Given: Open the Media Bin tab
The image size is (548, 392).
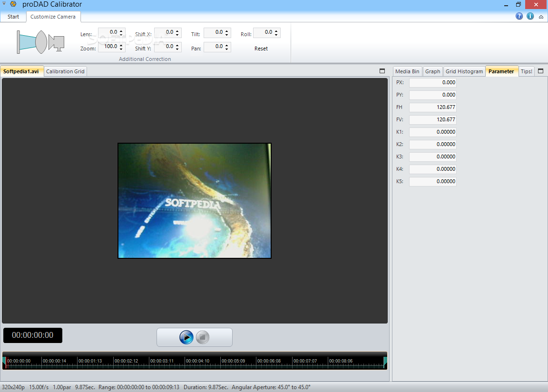Looking at the screenshot, I should [407, 71].
